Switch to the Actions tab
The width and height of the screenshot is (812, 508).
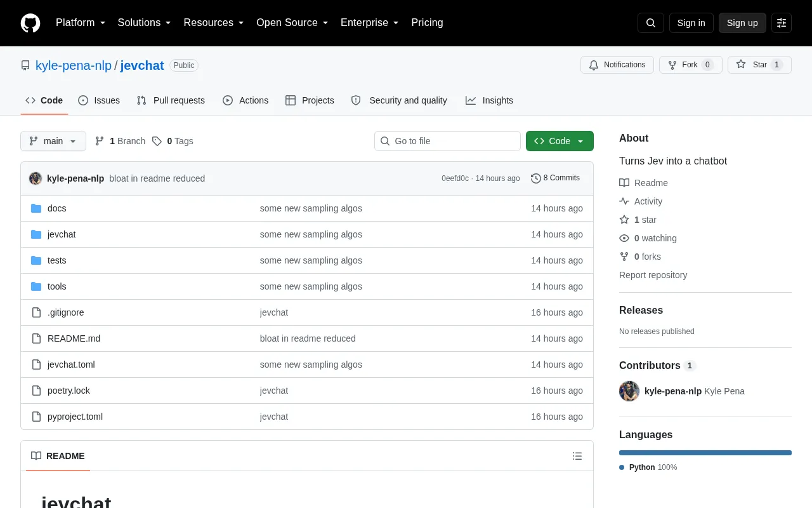pos(246,100)
